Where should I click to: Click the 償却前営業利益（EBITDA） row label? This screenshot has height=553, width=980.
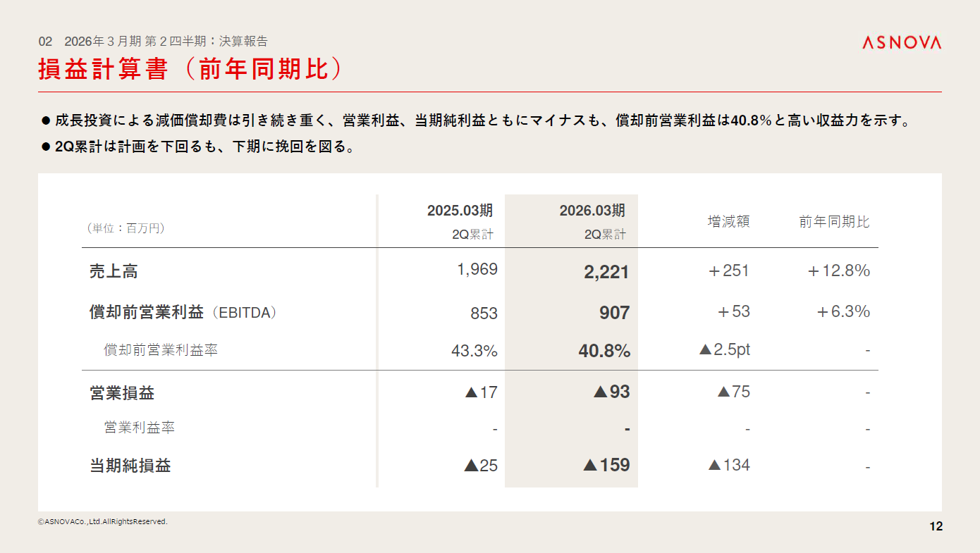click(x=183, y=313)
